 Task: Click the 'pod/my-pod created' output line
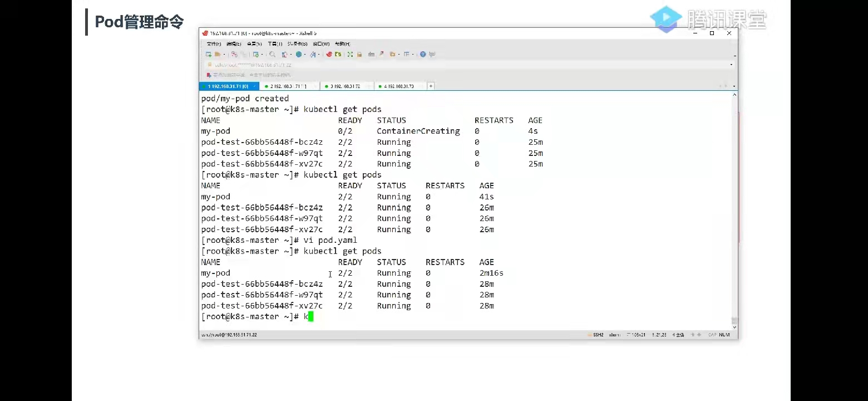245,99
